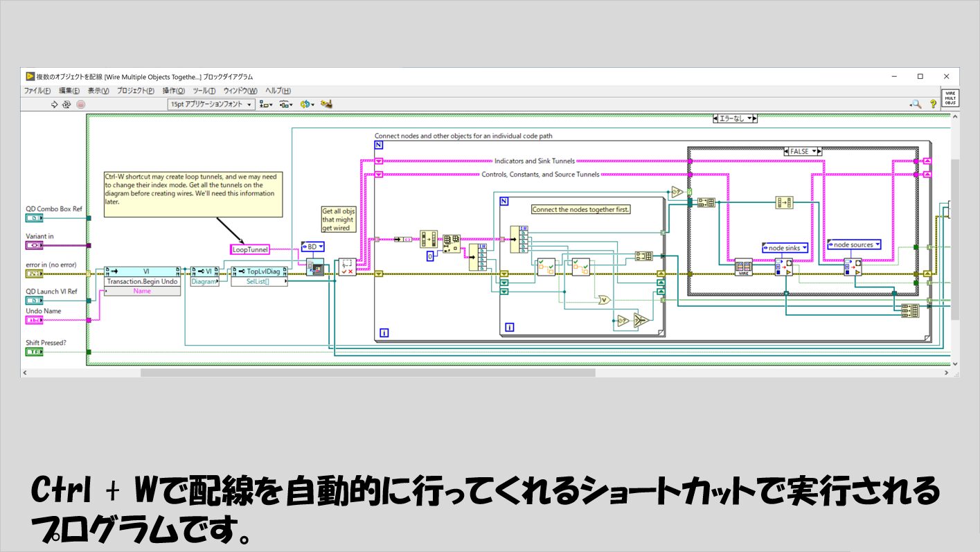Open the ファイル(F) menu
The image size is (980, 552).
tap(37, 91)
